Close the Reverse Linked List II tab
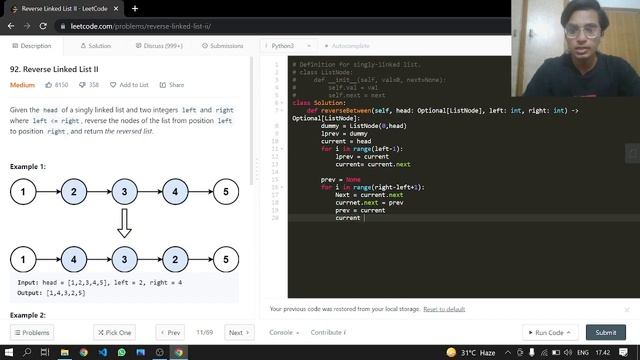Screen dimensions: 640x360 click(116, 9)
